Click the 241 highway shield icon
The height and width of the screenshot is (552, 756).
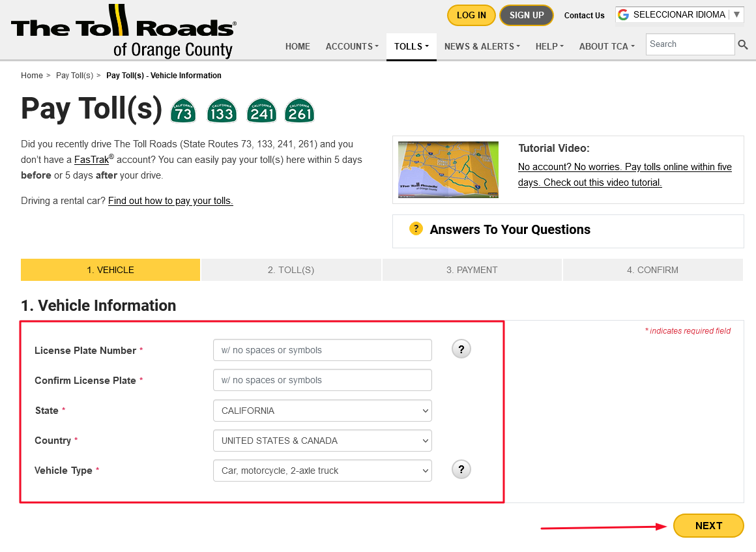click(x=261, y=111)
